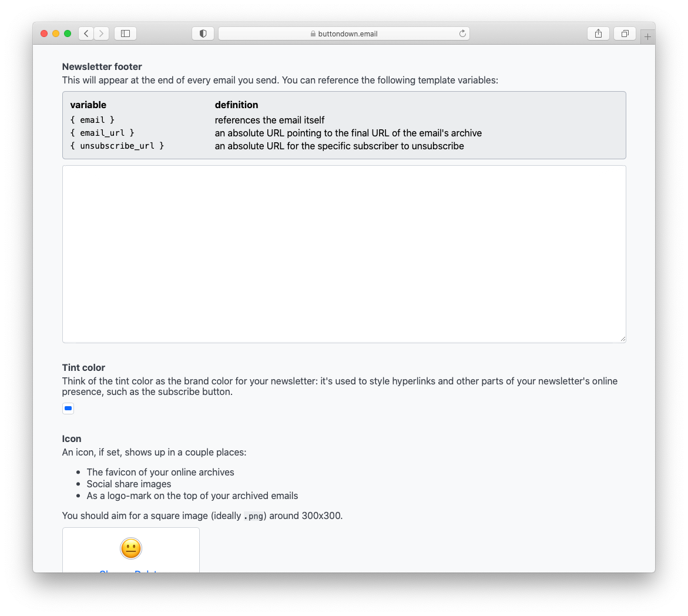
Task: Open the privacy report shield
Action: (x=203, y=34)
